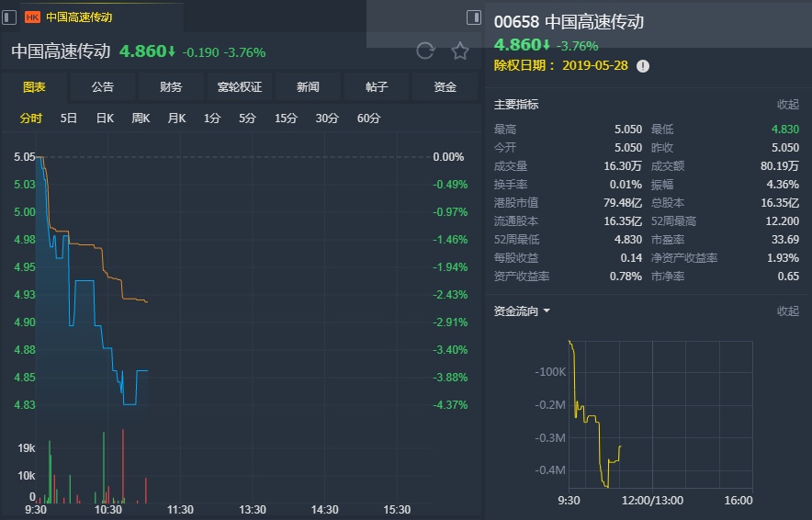The height and width of the screenshot is (520, 812).
Task: Click the 成交量 value 16.30万
Action: click(x=623, y=165)
